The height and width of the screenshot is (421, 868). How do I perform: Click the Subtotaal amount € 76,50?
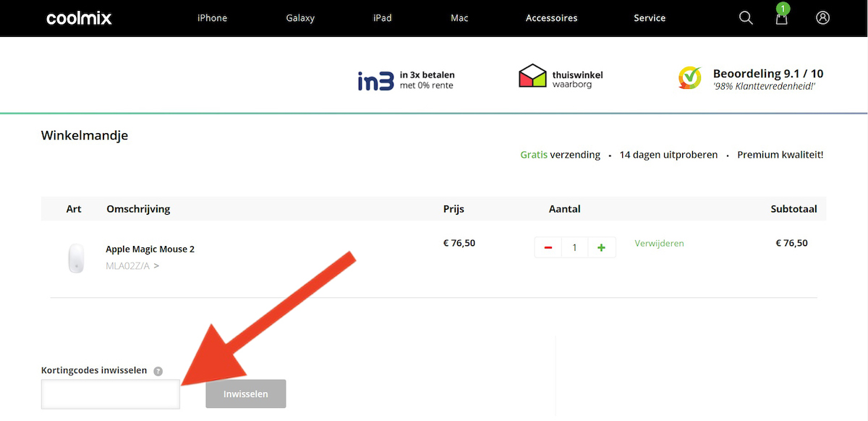pos(791,243)
